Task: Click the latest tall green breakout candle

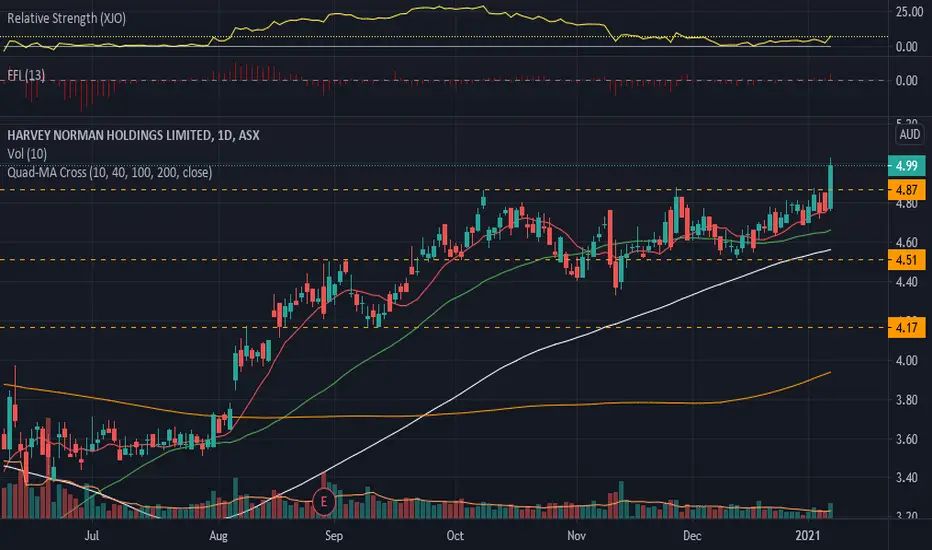Action: (x=830, y=187)
